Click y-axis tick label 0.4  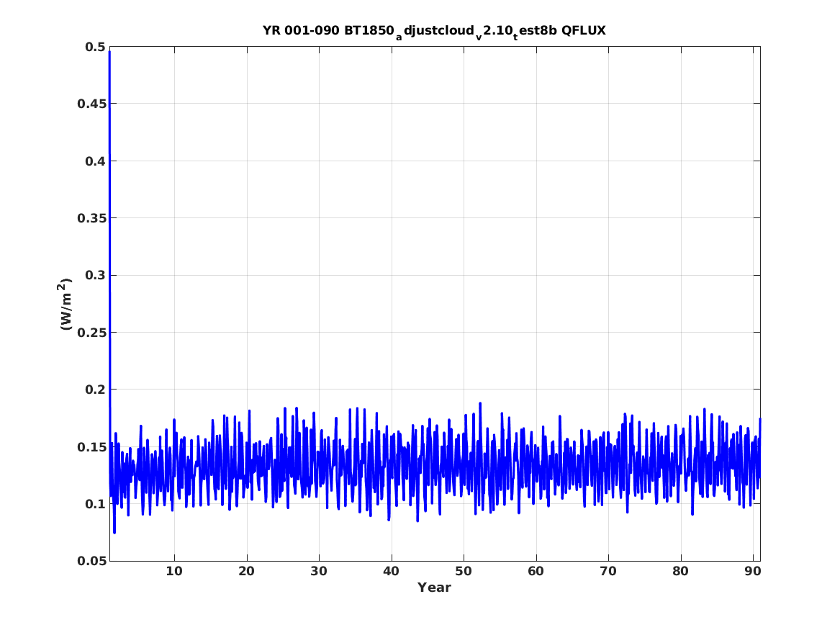click(95, 161)
